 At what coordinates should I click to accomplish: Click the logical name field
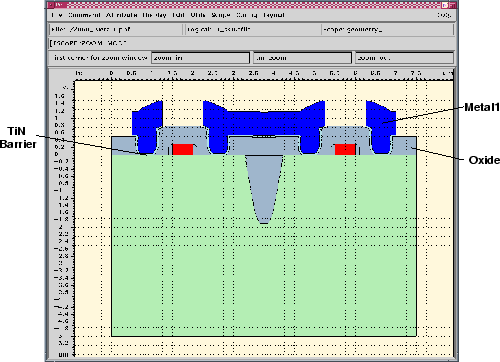(x=253, y=29)
